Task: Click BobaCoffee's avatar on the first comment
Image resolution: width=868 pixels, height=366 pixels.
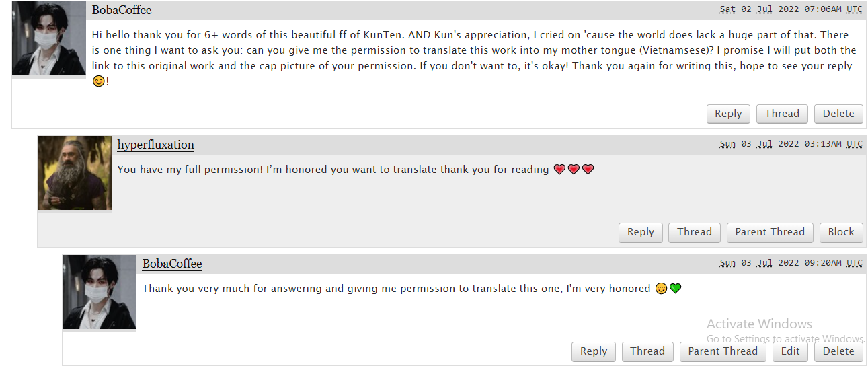Action: 48,38
